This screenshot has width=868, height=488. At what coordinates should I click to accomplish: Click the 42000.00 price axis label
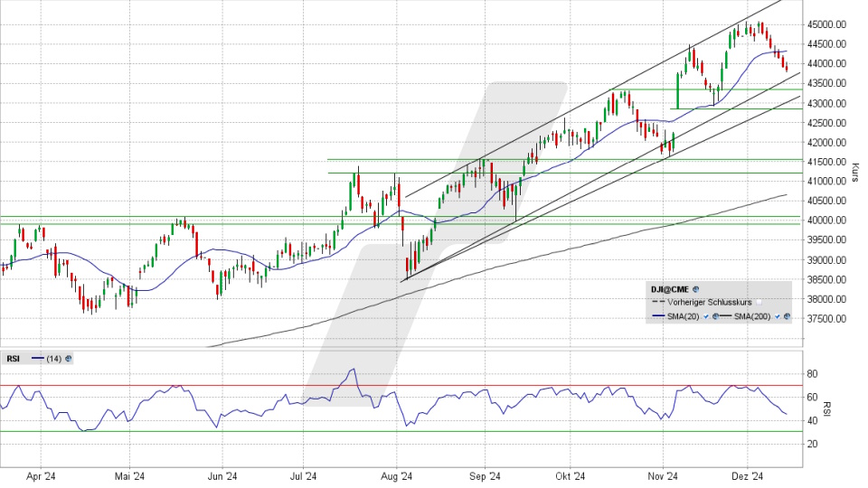click(826, 142)
